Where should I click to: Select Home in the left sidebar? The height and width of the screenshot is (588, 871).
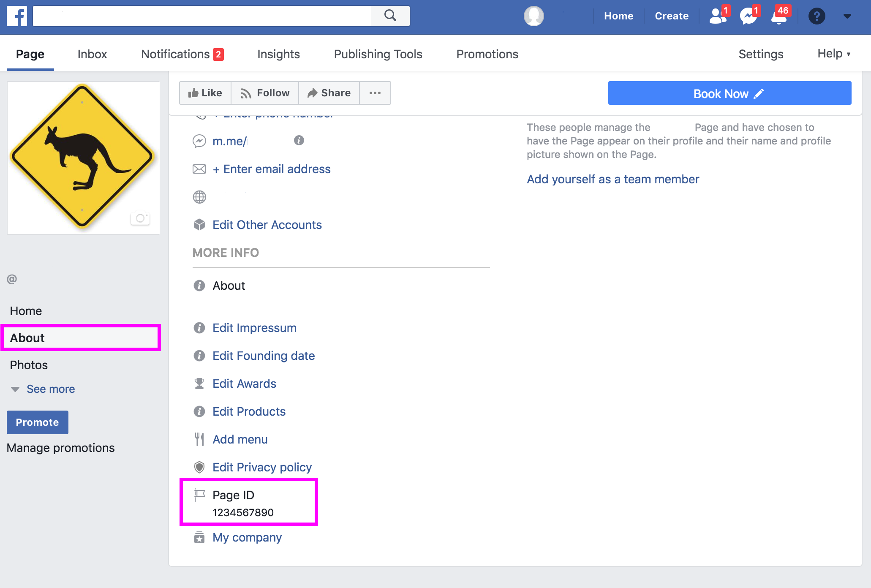click(x=26, y=311)
